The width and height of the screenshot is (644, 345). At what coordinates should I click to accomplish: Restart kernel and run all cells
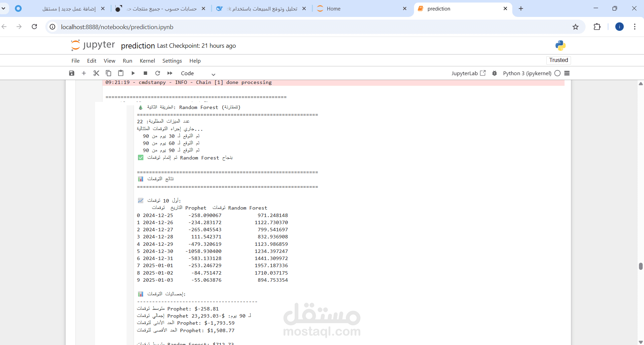pyautogui.click(x=170, y=73)
